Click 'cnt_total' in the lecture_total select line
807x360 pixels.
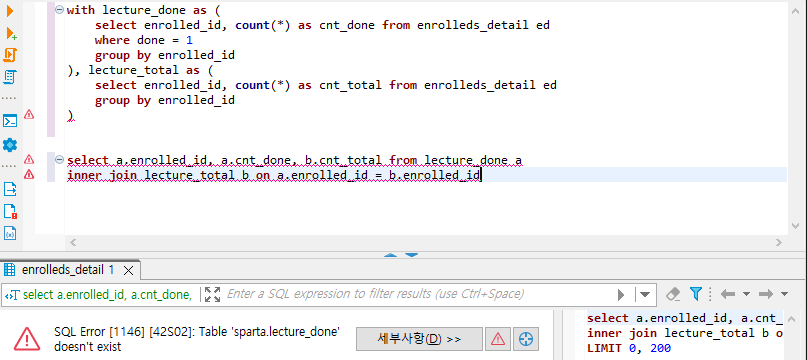tap(350, 85)
